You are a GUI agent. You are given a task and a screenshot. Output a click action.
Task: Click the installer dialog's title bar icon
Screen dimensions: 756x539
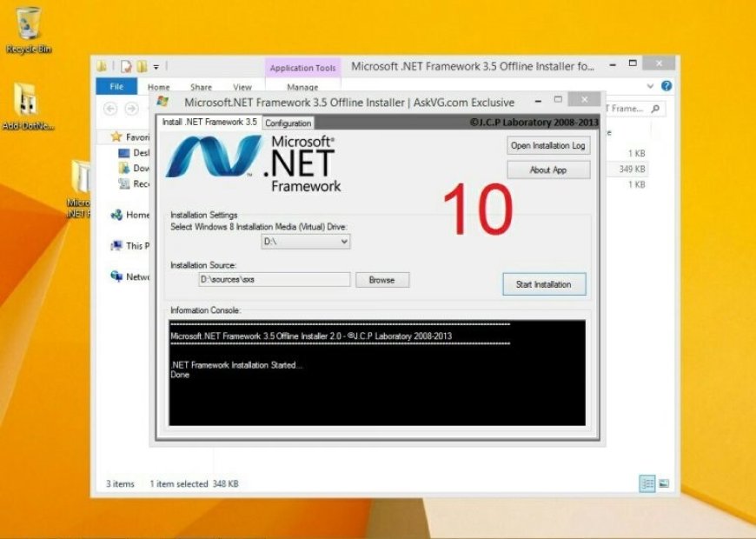(x=163, y=102)
